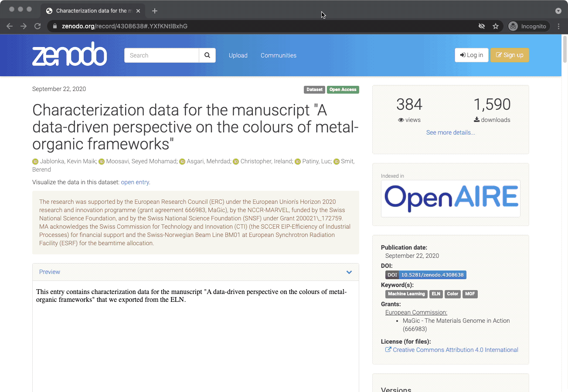Click the DOI badge 10.5281/zenodo.4308638
The height and width of the screenshot is (392, 568).
[x=426, y=275]
